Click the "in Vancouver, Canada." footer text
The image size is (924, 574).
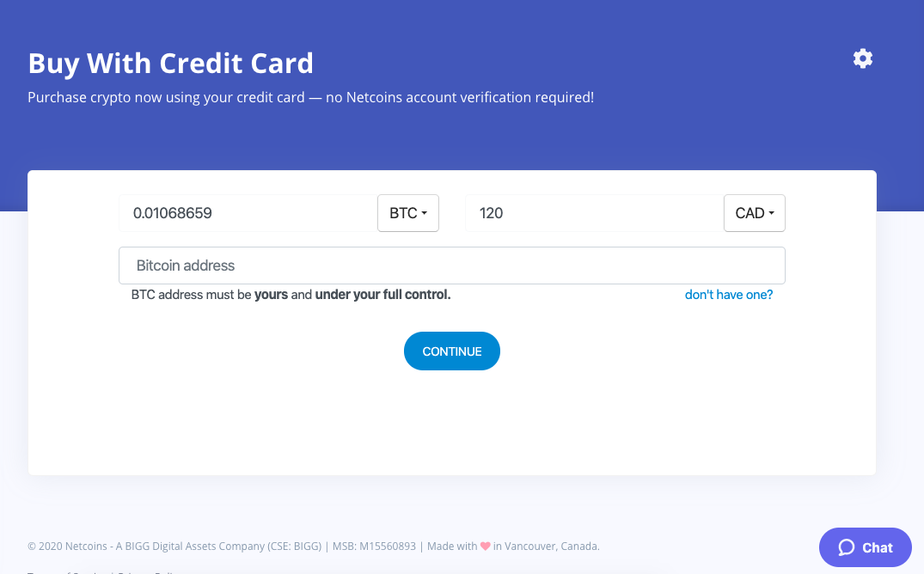[x=547, y=546]
